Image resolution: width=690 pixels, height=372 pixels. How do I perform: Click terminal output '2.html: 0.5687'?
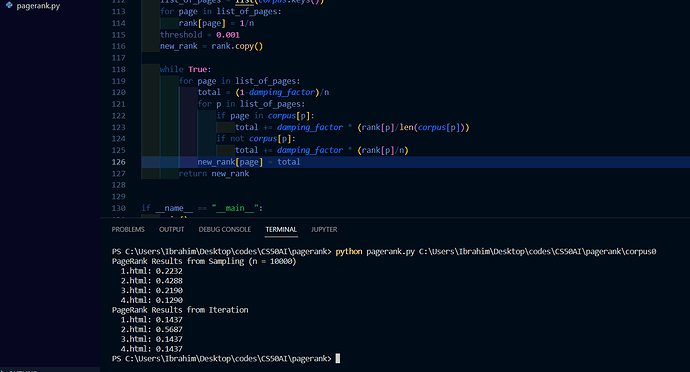[151, 330]
